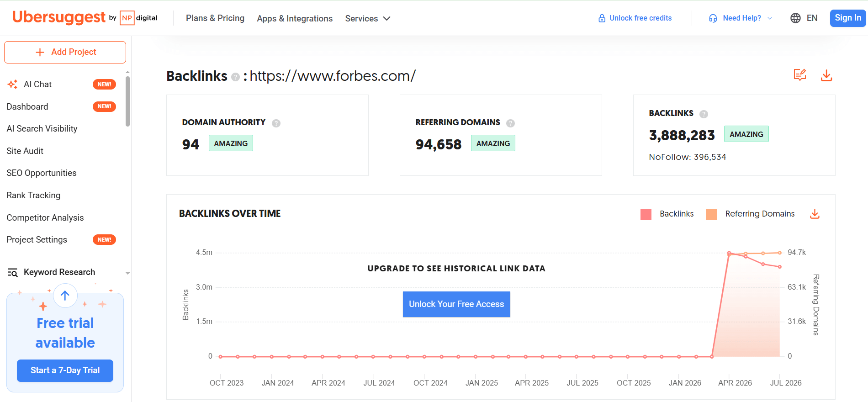Screen dimensions: 868x402
Task: Go to Dashboard in sidebar
Action: tap(27, 106)
